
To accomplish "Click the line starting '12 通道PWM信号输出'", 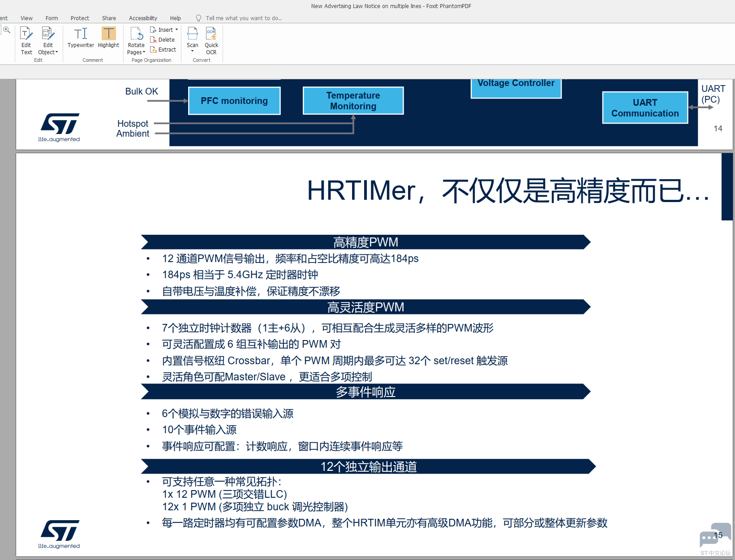I will coord(290,258).
